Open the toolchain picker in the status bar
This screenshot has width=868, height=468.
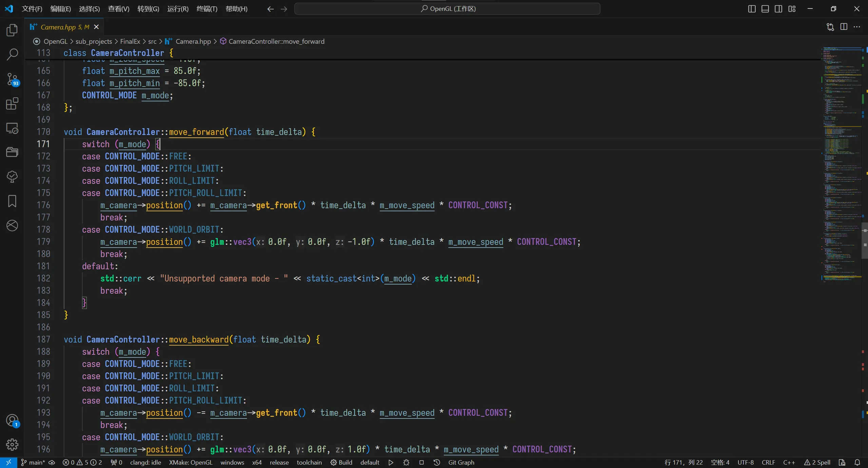pos(308,462)
